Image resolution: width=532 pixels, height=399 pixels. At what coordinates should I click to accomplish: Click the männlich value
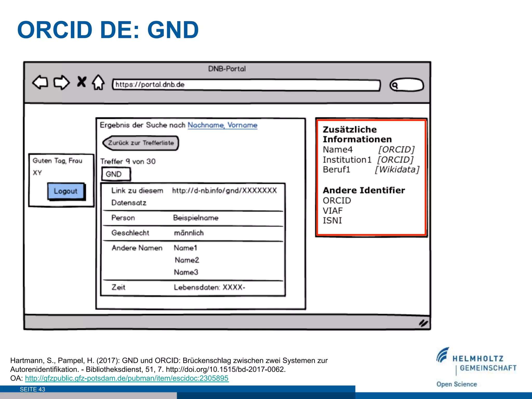(x=189, y=233)
